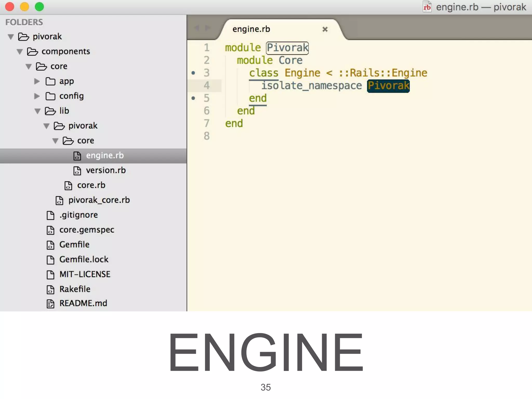Click outlined Pivorak on line 1
The height and width of the screenshot is (399, 532).
pos(287,48)
